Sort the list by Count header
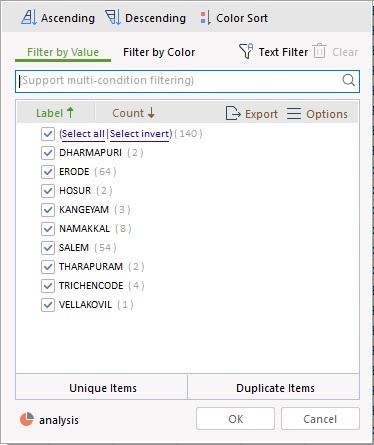 point(133,113)
